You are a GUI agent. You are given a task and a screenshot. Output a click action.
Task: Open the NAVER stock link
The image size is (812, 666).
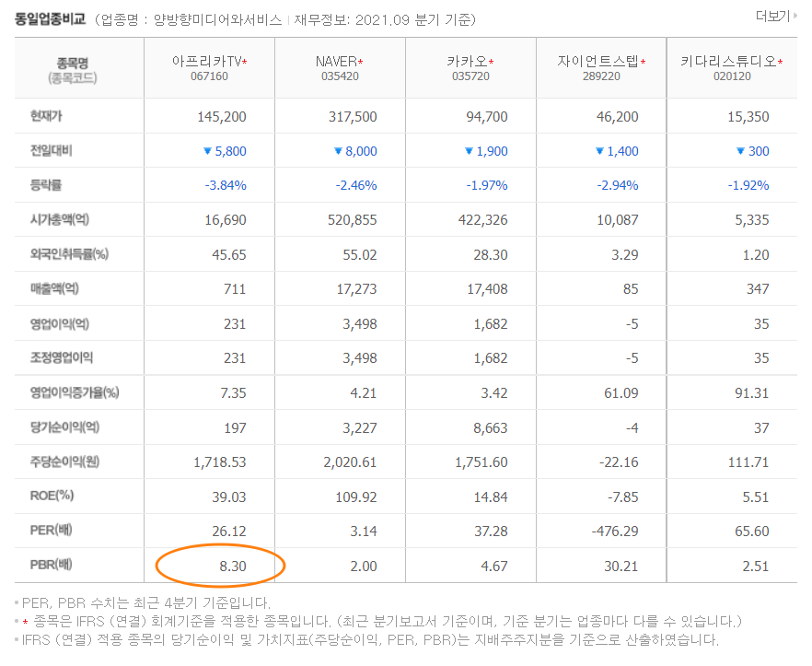[x=337, y=61]
